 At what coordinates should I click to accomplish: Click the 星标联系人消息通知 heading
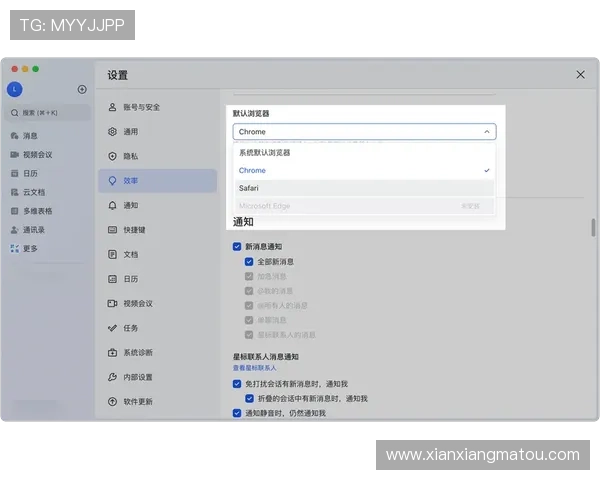coord(266,357)
